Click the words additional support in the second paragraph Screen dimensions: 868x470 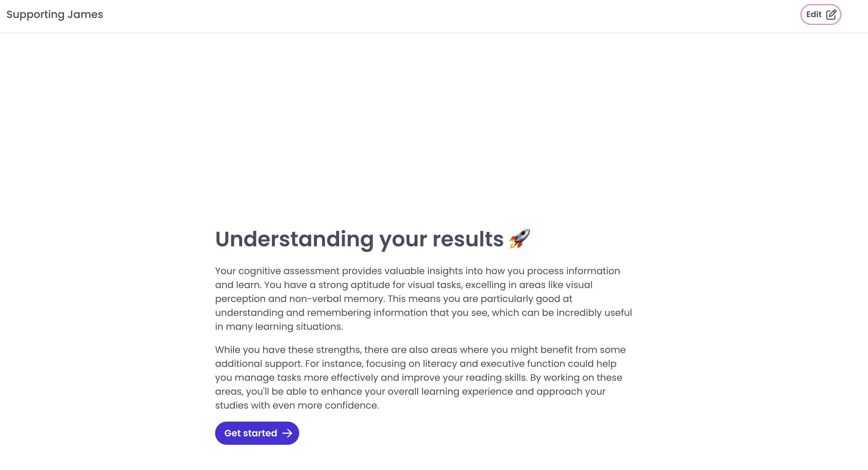pyautogui.click(x=258, y=364)
